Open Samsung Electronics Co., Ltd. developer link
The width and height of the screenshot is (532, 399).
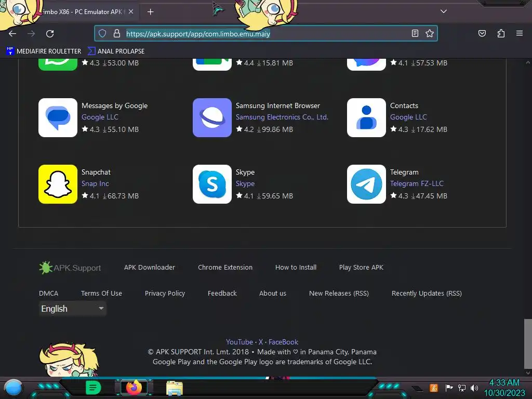click(x=282, y=117)
